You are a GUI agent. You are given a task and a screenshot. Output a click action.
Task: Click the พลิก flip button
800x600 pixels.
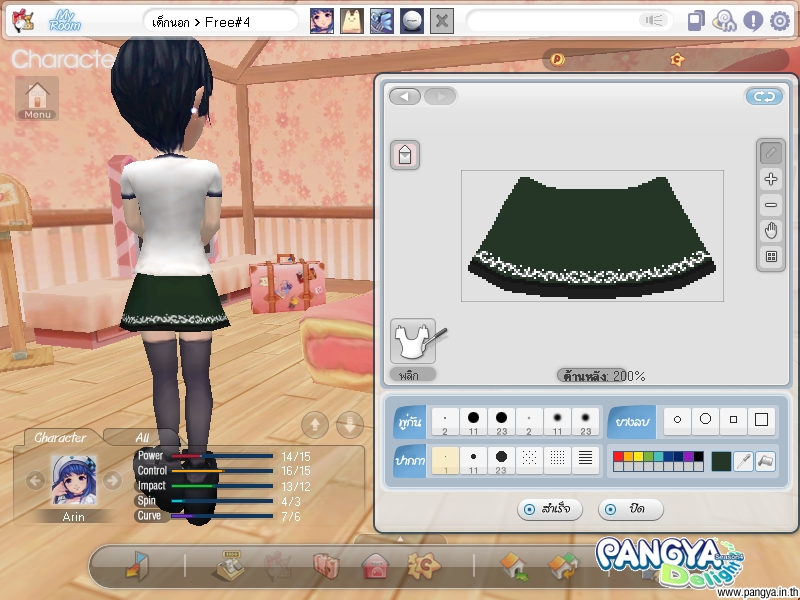coord(413,375)
